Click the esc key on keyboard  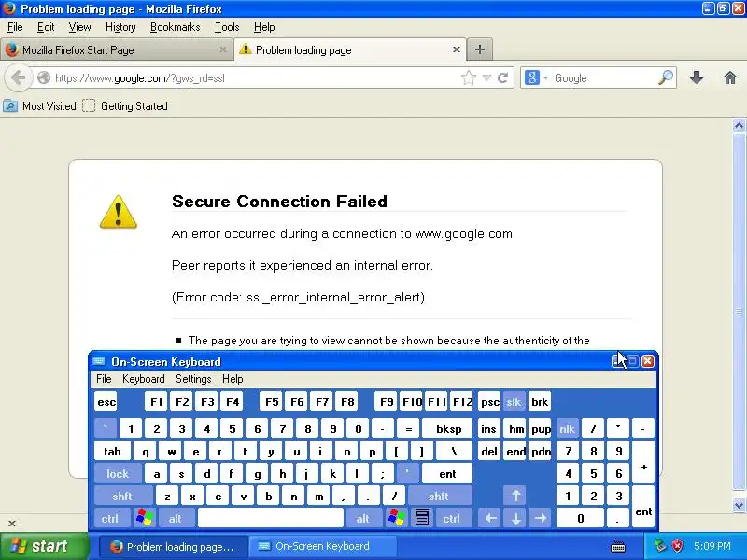106,402
